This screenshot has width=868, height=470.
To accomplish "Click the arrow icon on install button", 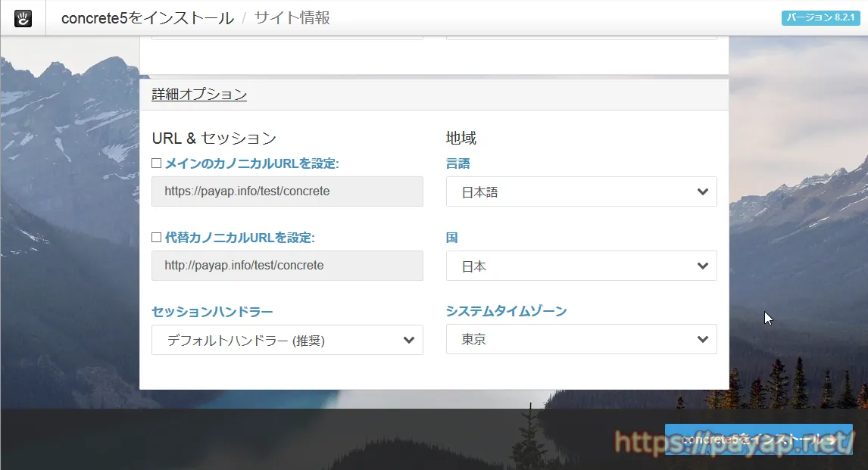I will point(832,440).
